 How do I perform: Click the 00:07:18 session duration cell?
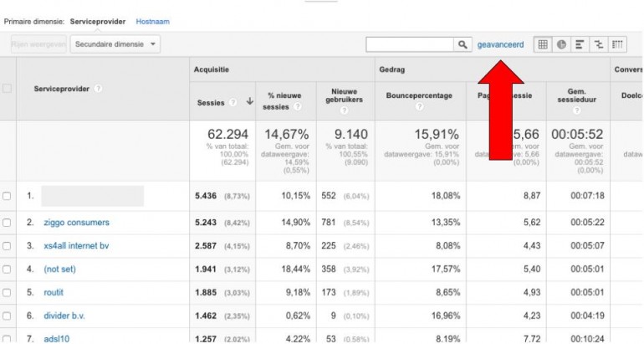tap(587, 196)
